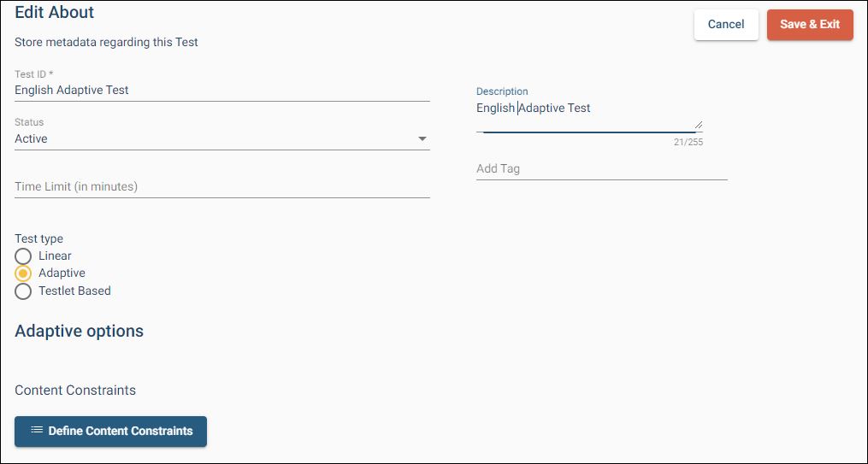Click the Edit About heading
This screenshot has height=464, width=868.
pyautogui.click(x=55, y=13)
